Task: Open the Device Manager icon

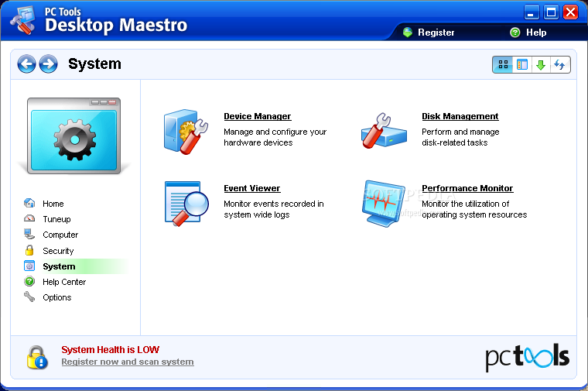Action: click(186, 132)
